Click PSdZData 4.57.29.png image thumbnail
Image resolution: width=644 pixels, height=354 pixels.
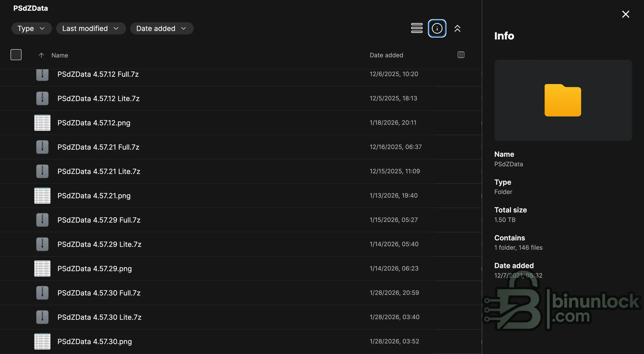(x=42, y=268)
